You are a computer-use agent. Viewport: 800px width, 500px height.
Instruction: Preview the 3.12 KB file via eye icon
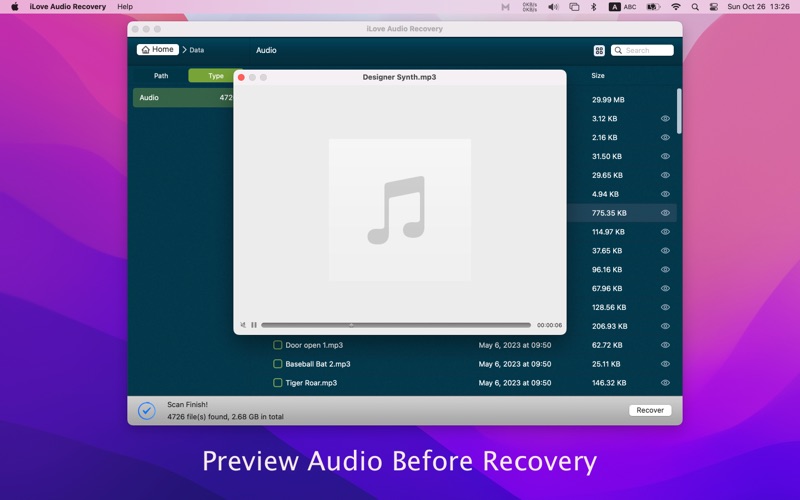[665, 118]
